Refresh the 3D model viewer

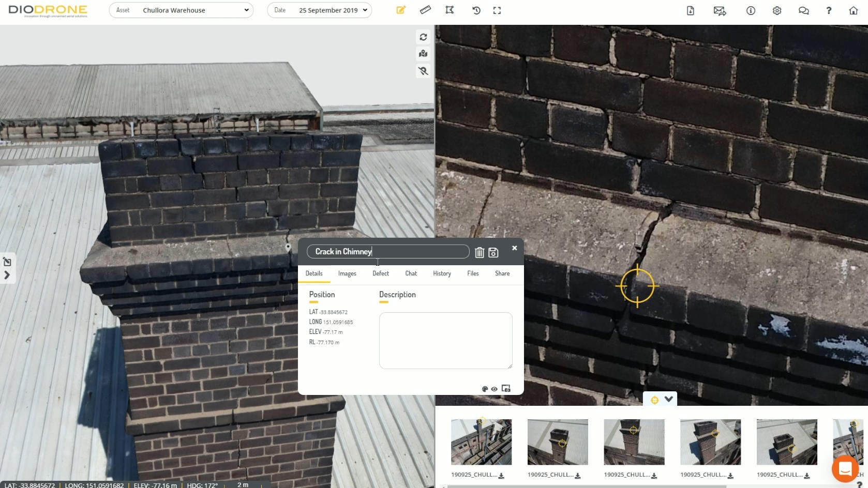pos(423,37)
